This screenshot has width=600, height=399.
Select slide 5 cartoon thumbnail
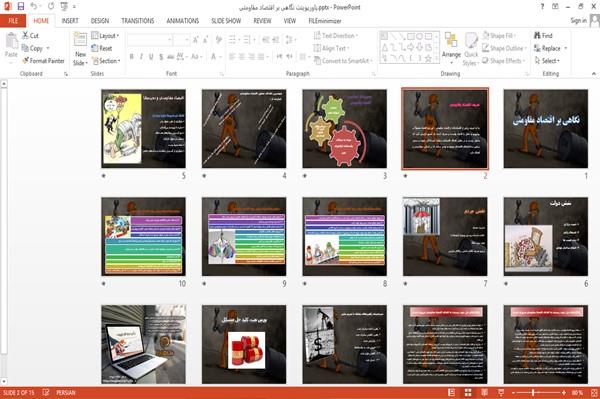click(x=143, y=129)
